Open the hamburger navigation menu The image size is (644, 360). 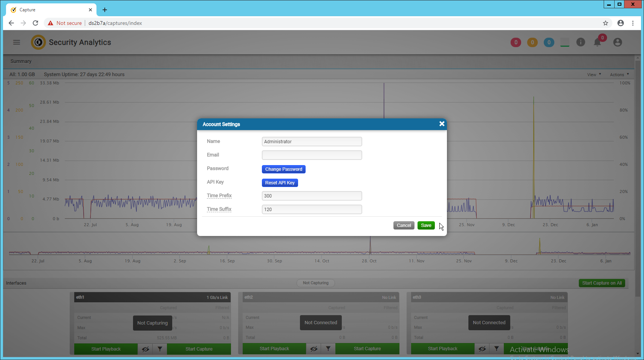pos(17,42)
